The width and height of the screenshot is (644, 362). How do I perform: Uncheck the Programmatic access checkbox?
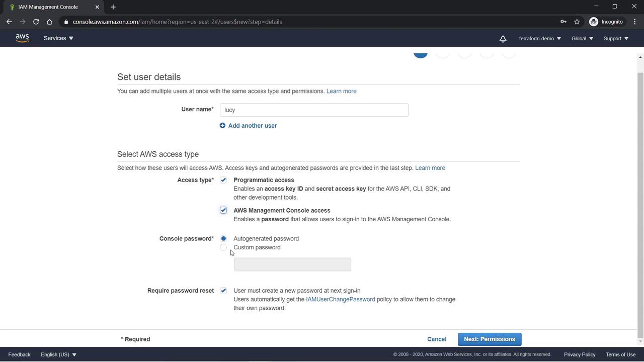pos(223,180)
